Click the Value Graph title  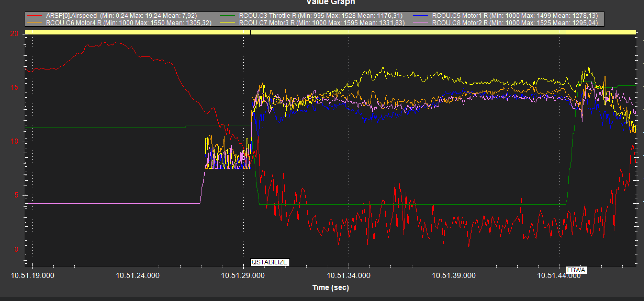(331, 2)
